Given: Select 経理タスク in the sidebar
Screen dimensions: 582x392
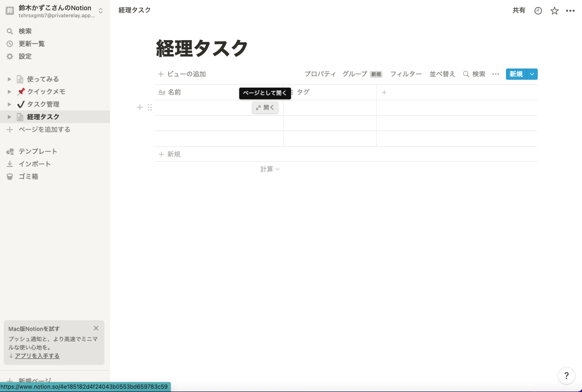Looking at the screenshot, I should 43,117.
